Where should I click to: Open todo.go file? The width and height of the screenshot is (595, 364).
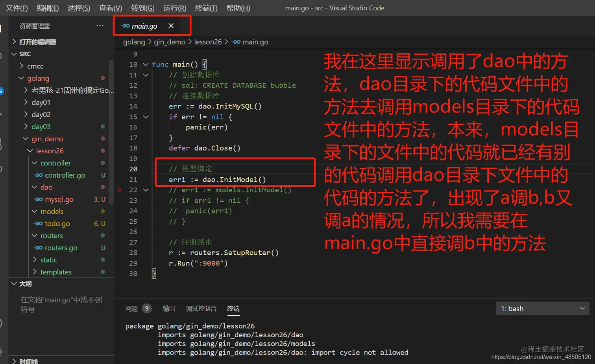57,224
